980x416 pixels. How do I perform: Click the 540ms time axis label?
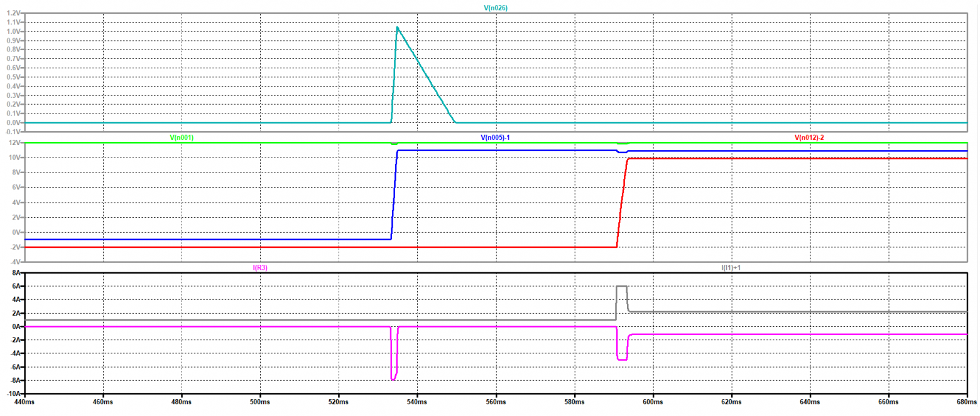coord(416,401)
